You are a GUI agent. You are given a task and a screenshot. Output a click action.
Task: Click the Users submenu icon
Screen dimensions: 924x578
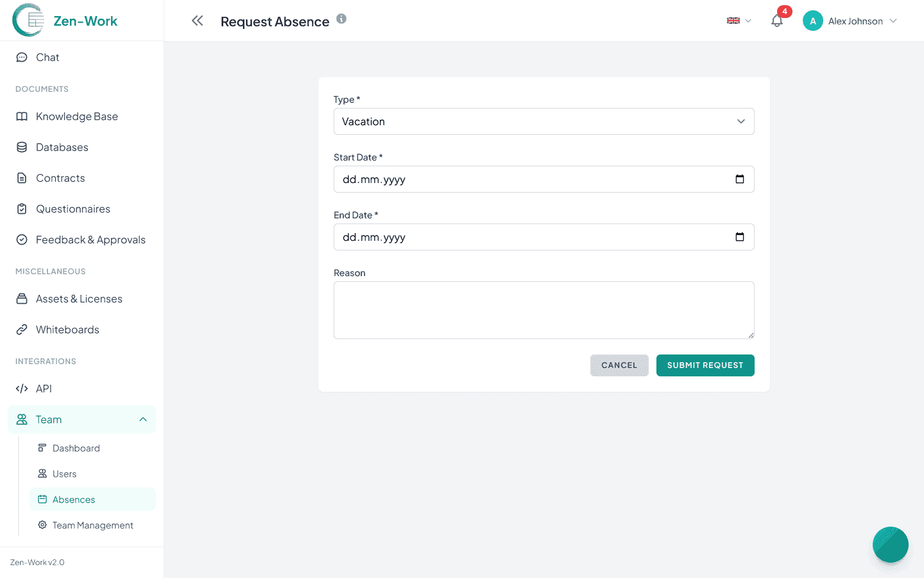[x=42, y=473]
